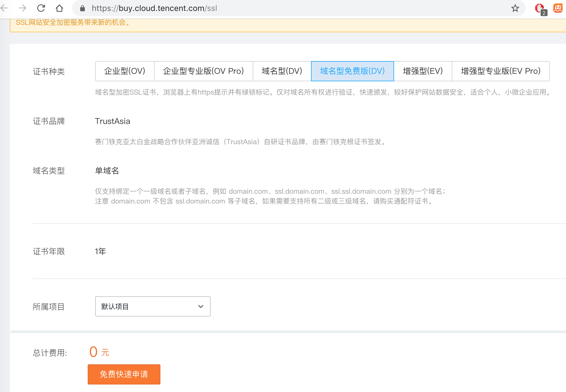Open the browser home page
566x392 pixels.
(x=59, y=8)
